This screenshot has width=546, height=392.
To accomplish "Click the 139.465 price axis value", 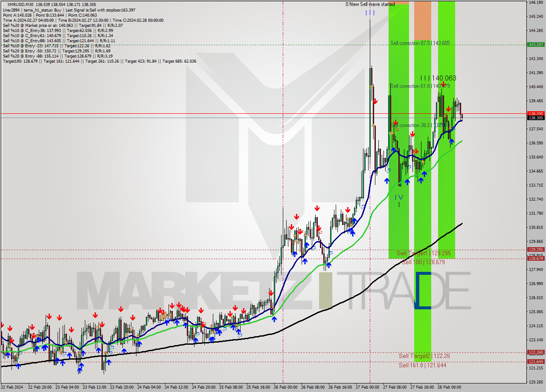I will (536, 101).
